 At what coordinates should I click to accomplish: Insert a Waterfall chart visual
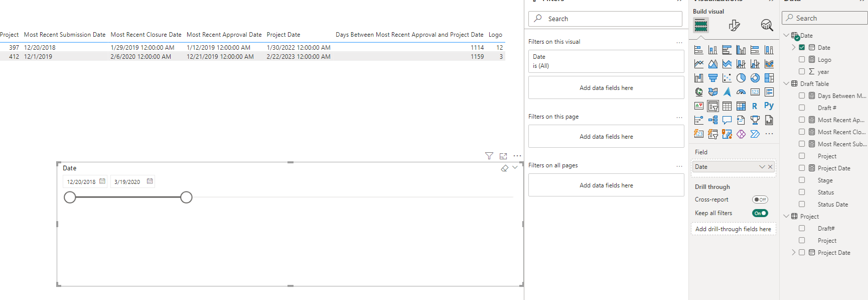pos(699,78)
